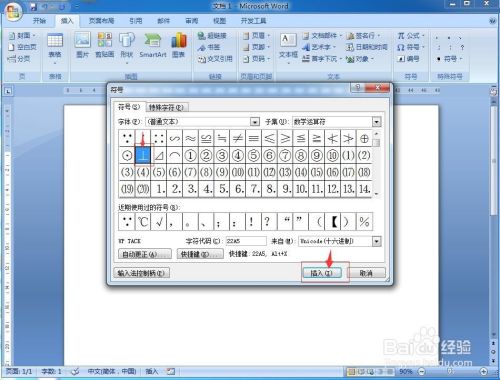The width and height of the screenshot is (500, 380).
Task: Click the Save icon in quick access toolbar
Action: 34,6
